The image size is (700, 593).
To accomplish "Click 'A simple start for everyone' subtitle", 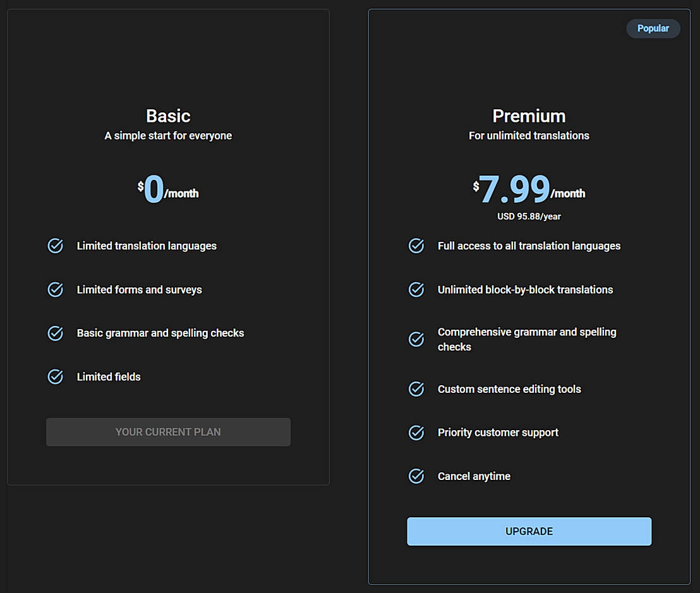I will pyautogui.click(x=168, y=136).
